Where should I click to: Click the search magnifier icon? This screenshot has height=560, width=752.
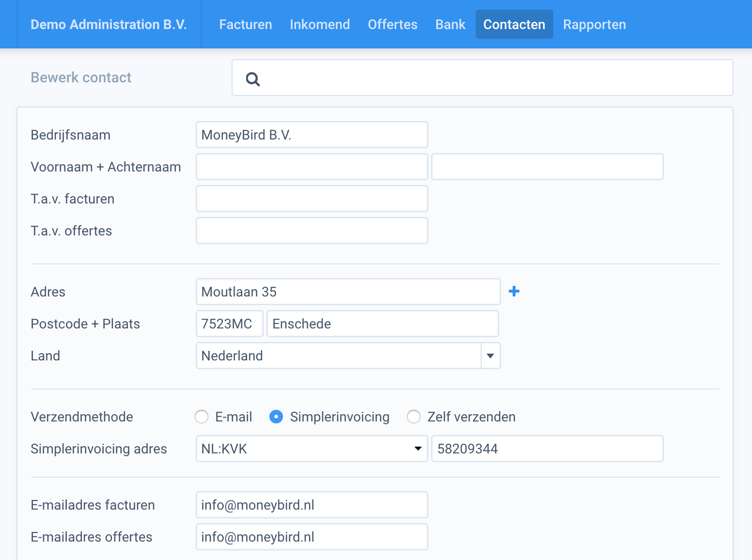(253, 78)
